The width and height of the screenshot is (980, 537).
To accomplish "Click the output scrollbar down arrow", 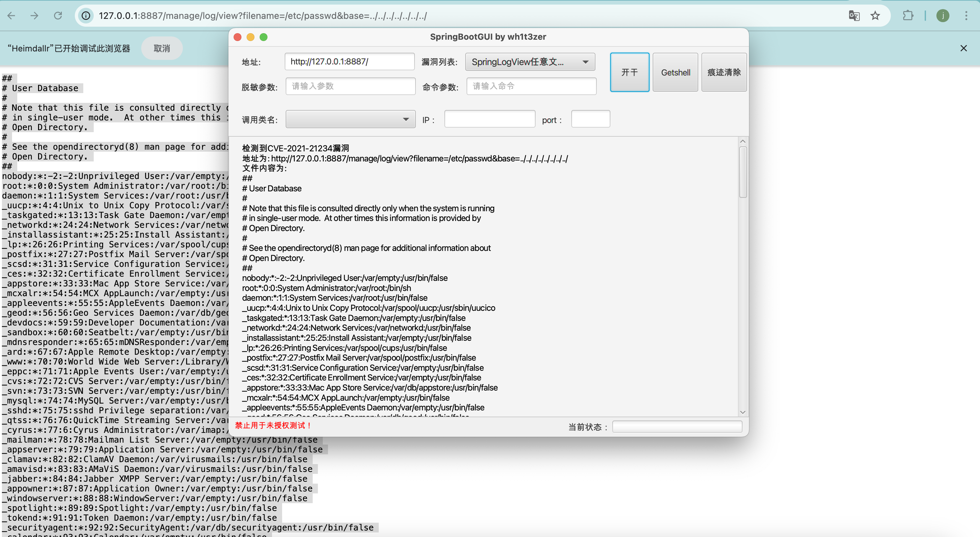I will pos(742,412).
